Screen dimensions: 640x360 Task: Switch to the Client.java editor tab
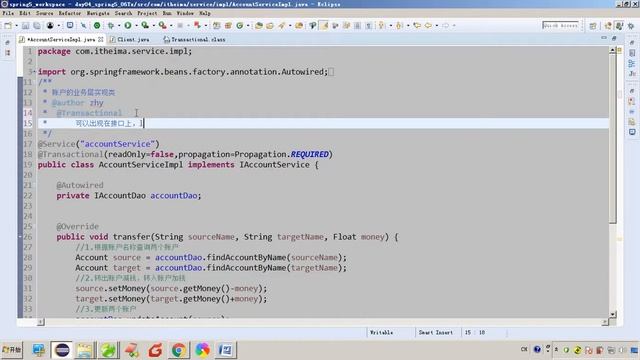[x=129, y=40]
